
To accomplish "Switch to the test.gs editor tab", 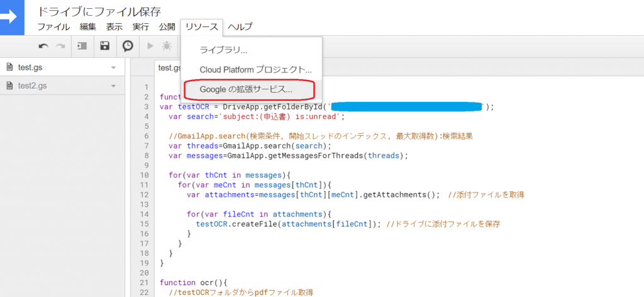I will pos(169,68).
